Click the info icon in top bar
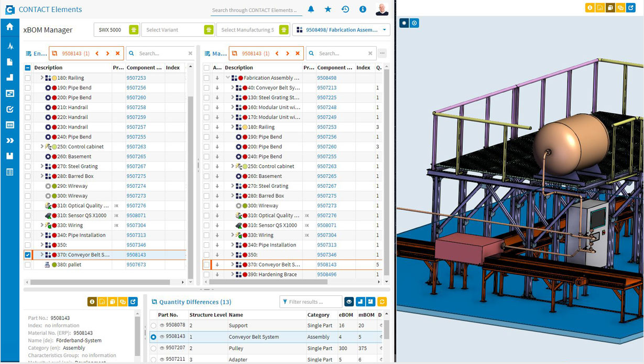 pos(363,9)
